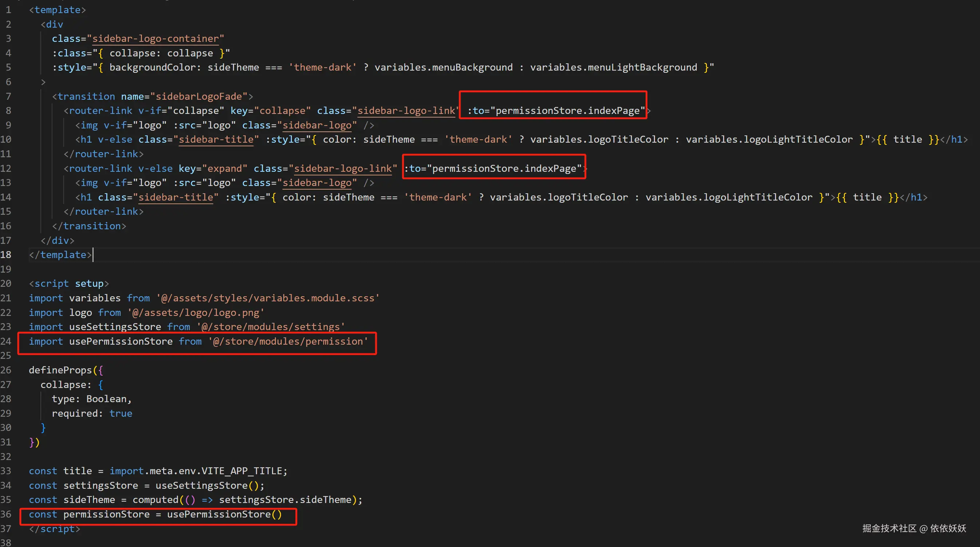The height and width of the screenshot is (547, 980).
Task: Click the VITE_APP_TITLE environment variable
Action: [242, 471]
